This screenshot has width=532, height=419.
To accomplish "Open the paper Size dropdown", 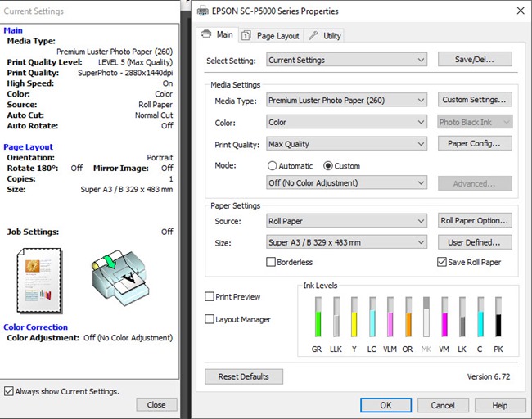I will point(346,242).
